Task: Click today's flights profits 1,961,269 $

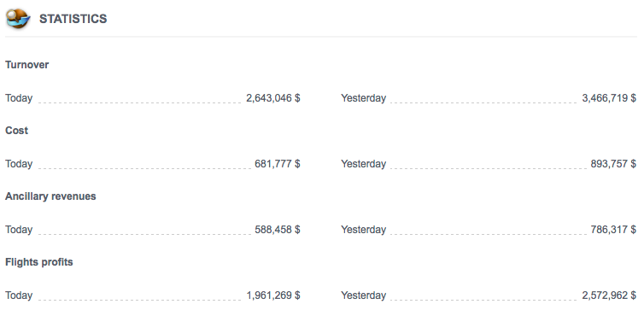Action: tap(273, 295)
